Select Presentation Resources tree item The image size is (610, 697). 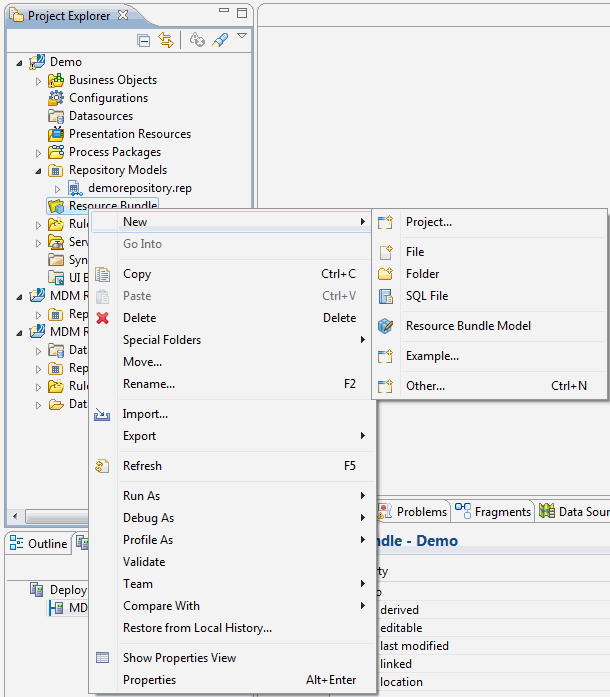pos(130,134)
